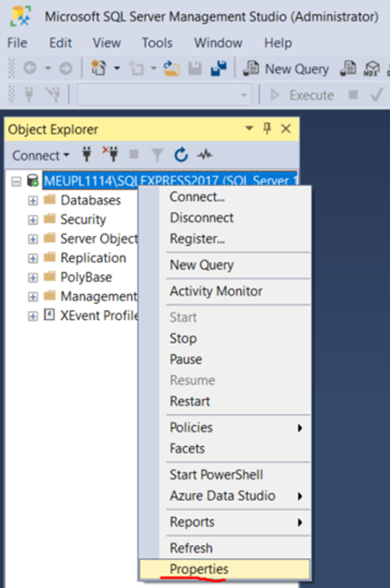Open the Tools menu
The height and width of the screenshot is (588, 390).
point(157,43)
